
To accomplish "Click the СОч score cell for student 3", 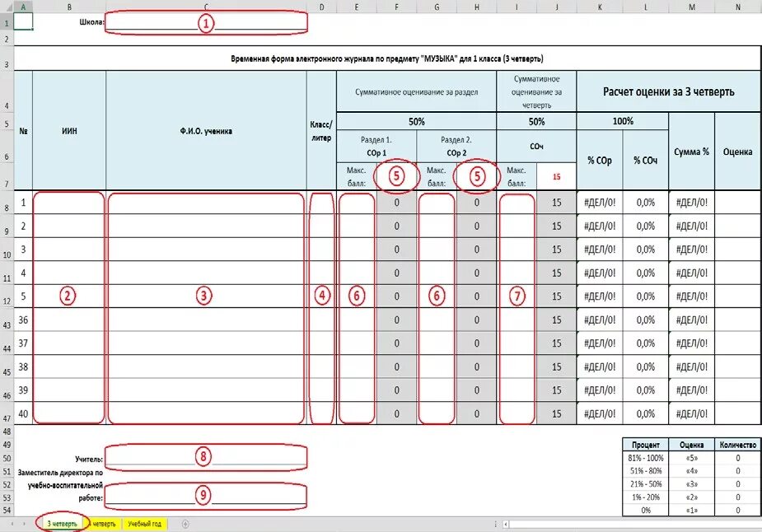I will 517,250.
